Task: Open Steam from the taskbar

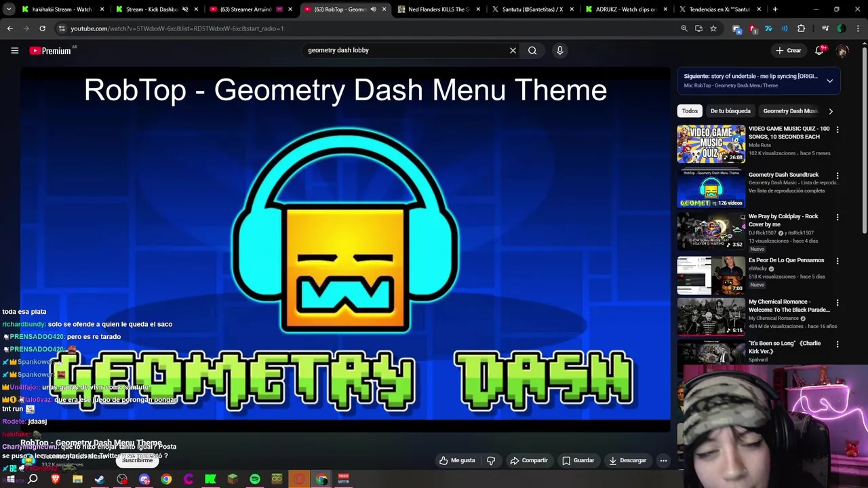Action: point(100,479)
